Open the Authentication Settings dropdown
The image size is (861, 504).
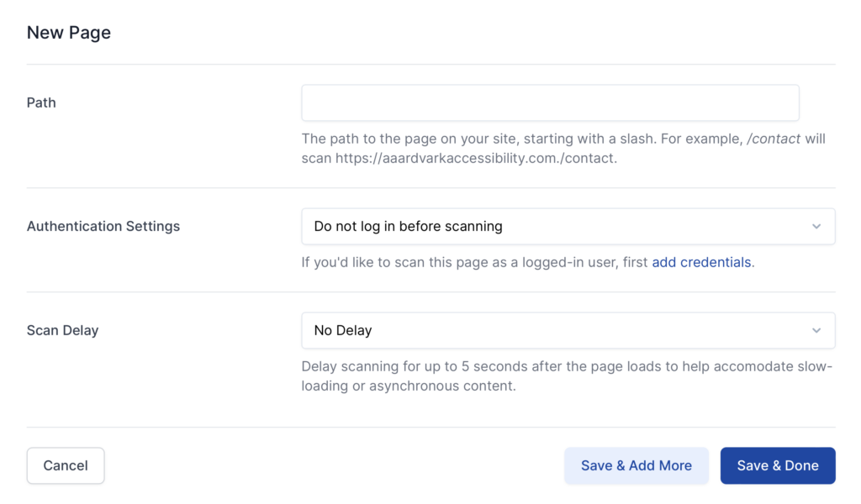568,227
